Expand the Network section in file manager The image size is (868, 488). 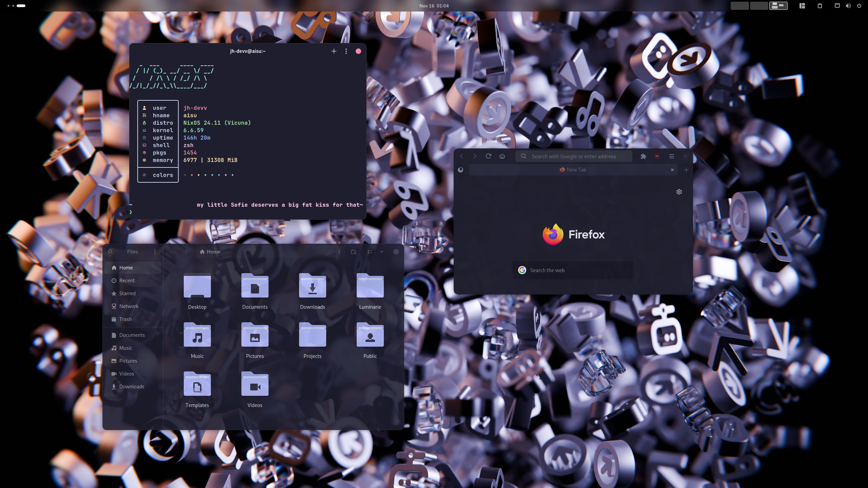click(129, 306)
